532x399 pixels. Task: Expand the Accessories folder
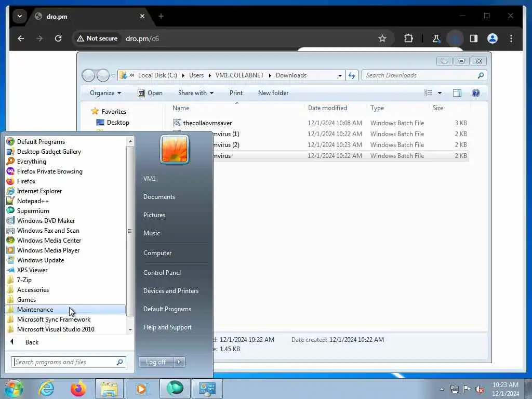tap(33, 289)
